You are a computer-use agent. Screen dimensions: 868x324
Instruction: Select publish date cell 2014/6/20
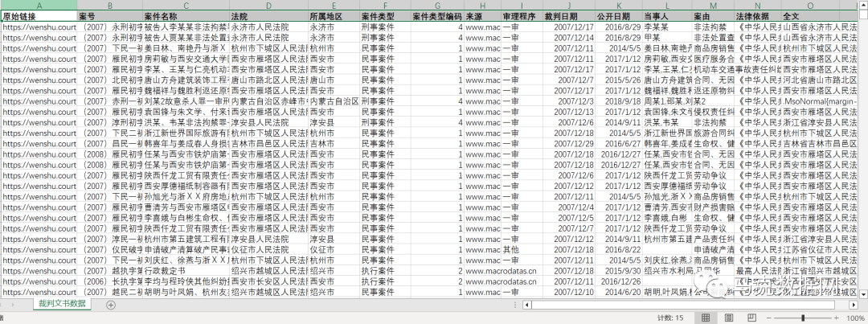pyautogui.click(x=619, y=293)
